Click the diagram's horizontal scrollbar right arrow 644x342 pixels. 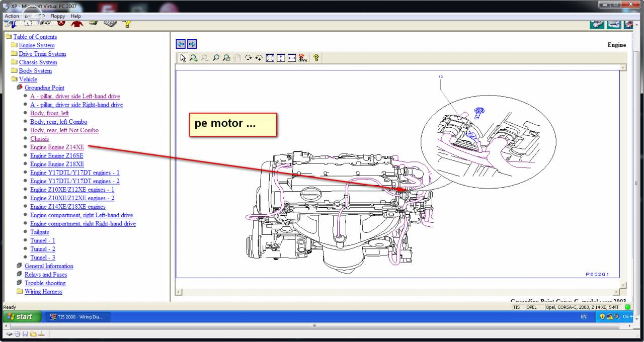tap(616, 292)
